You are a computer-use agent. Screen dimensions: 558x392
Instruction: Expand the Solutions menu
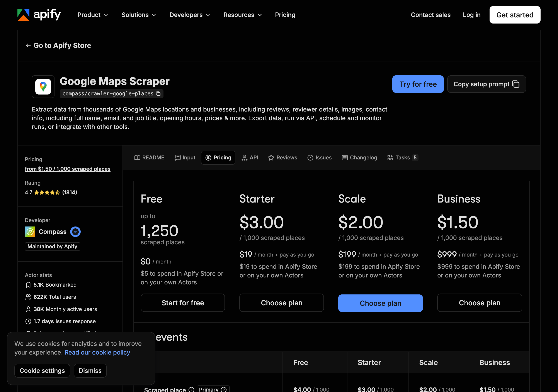[x=139, y=15]
